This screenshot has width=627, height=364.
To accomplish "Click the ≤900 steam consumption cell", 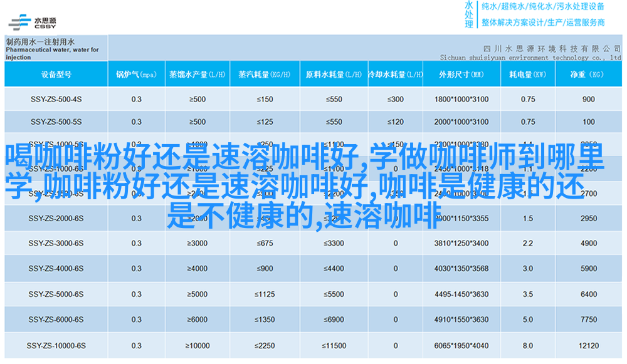I will (x=265, y=269).
